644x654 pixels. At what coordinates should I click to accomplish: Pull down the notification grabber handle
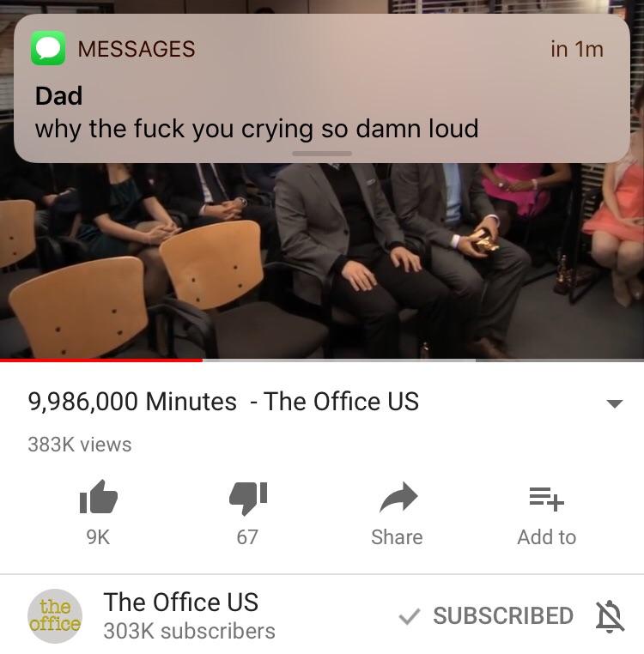(322, 154)
